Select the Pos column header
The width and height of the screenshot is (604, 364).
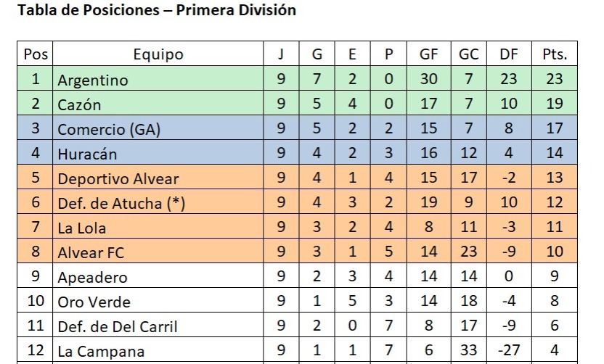tap(35, 54)
